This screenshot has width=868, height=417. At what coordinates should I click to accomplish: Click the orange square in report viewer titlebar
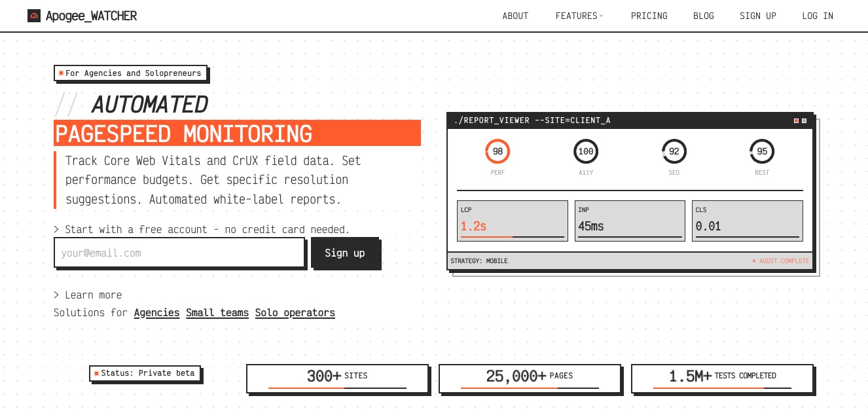click(x=796, y=121)
